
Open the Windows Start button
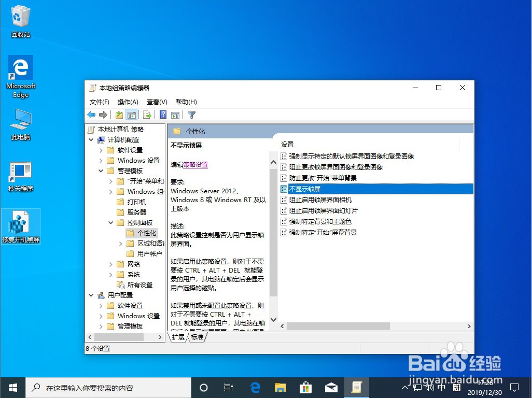pos(13,388)
